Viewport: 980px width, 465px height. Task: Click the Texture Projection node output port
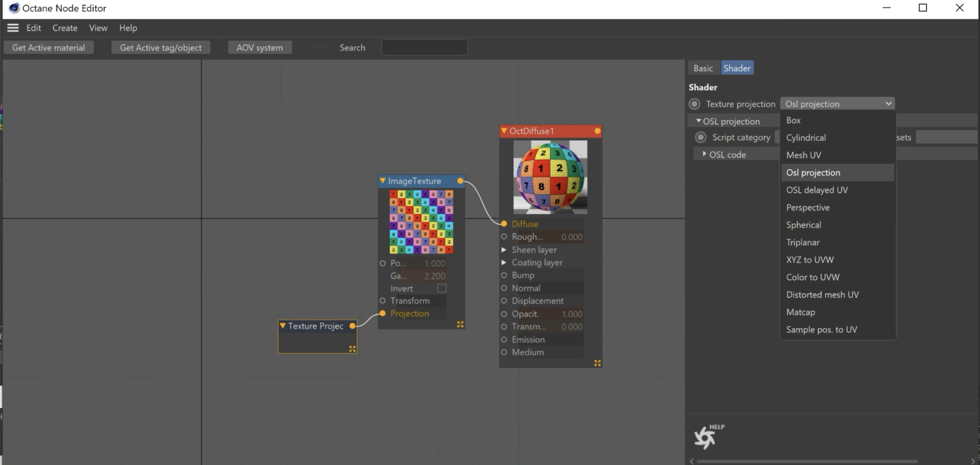click(x=352, y=326)
